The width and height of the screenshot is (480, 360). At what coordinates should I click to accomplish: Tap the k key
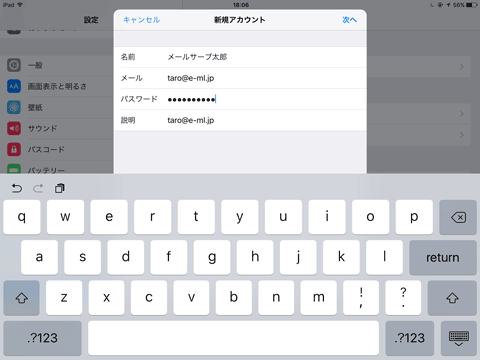(x=341, y=257)
